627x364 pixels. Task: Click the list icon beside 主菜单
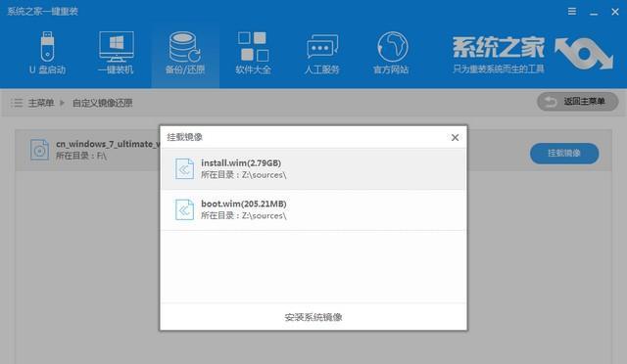tap(17, 103)
